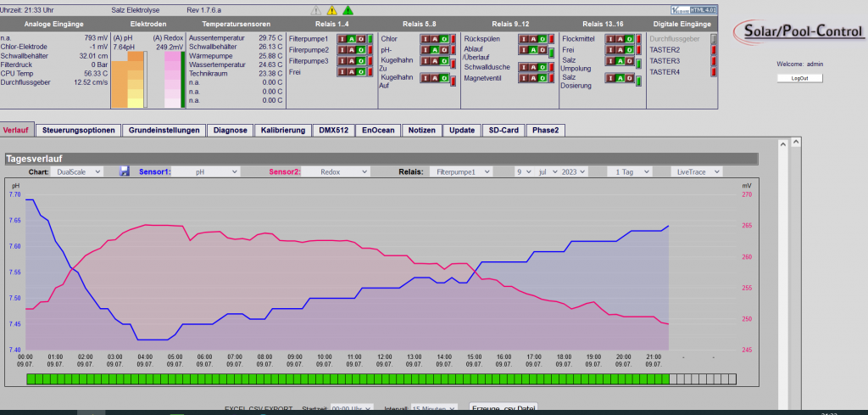
Task: Open the Sensor2 Redox dropdown
Action: coord(336,171)
